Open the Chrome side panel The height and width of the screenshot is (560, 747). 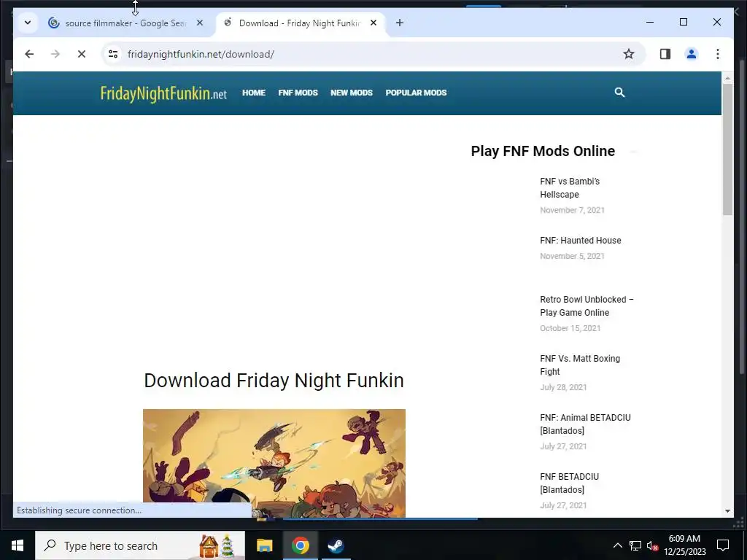(665, 54)
